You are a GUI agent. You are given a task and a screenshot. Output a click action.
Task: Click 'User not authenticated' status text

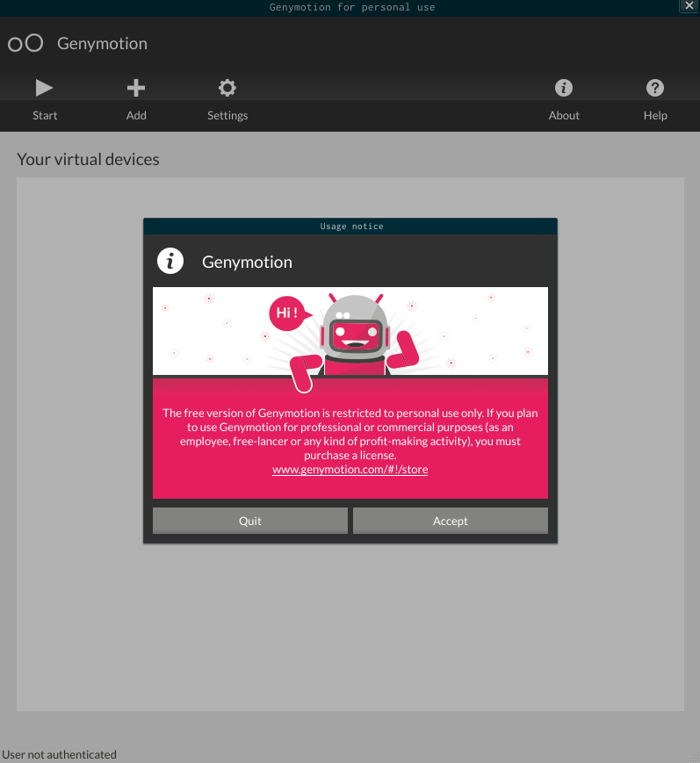(59, 754)
